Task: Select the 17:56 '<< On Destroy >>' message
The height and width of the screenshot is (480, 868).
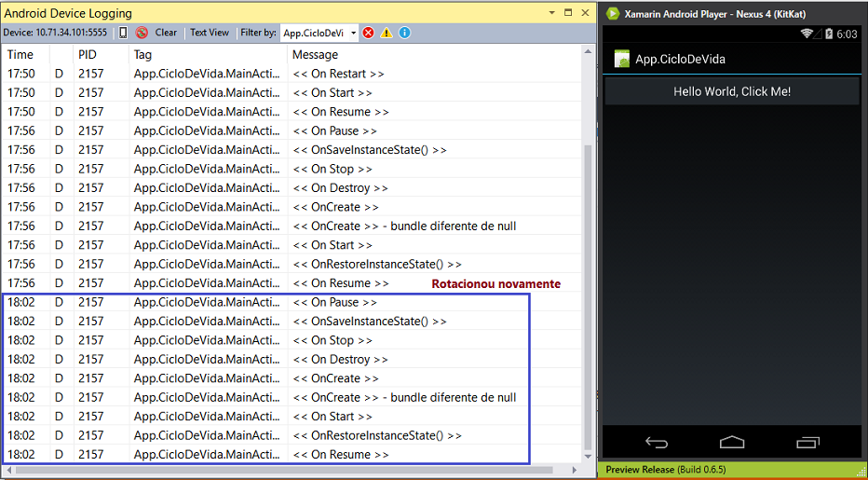Action: coord(340,188)
